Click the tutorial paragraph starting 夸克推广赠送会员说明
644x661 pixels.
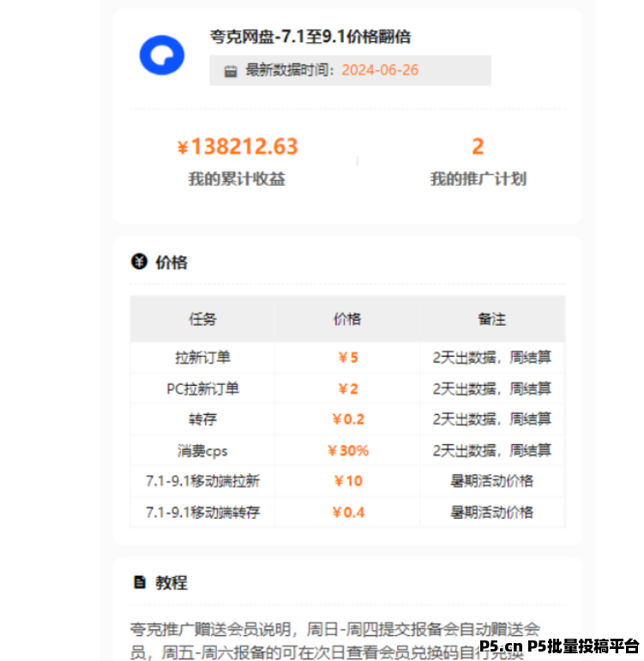(x=335, y=640)
